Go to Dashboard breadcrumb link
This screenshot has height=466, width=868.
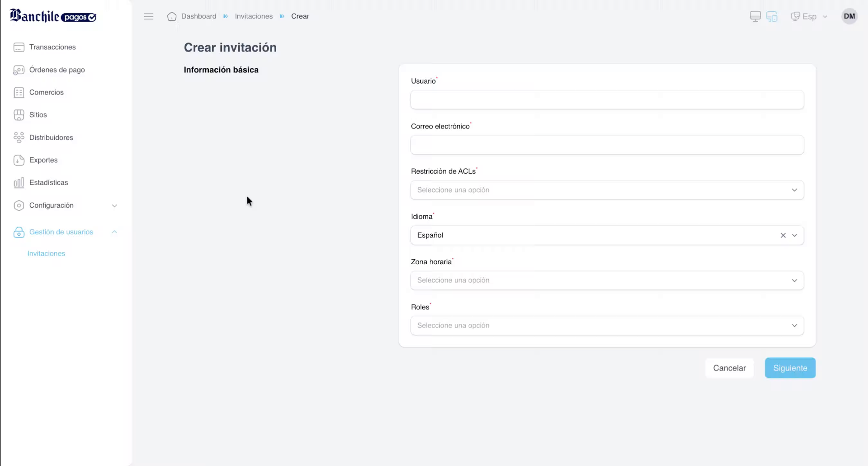point(198,16)
